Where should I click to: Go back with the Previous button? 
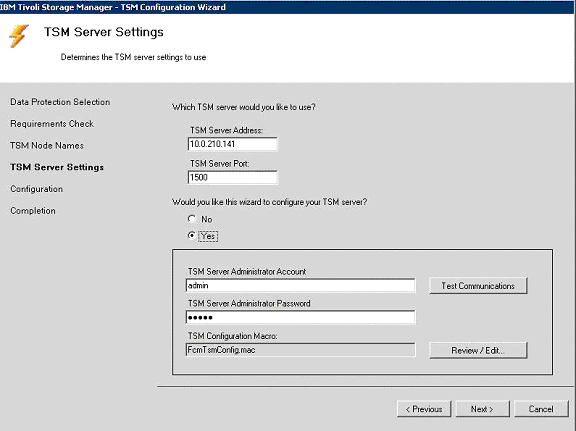424,409
